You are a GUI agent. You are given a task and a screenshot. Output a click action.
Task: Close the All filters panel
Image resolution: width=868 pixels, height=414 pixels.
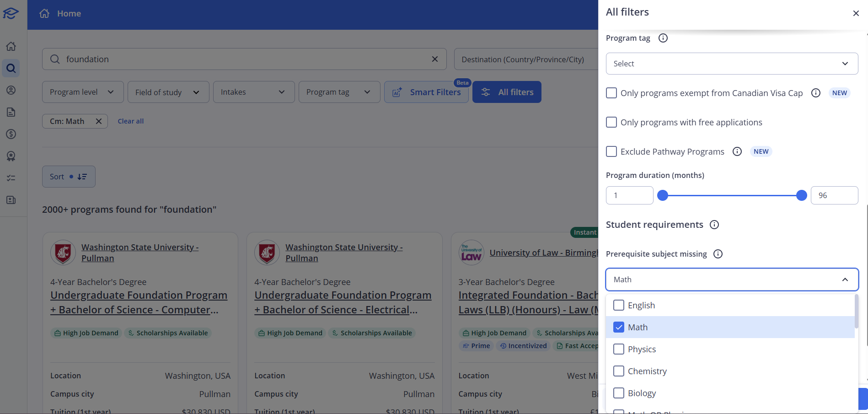856,13
